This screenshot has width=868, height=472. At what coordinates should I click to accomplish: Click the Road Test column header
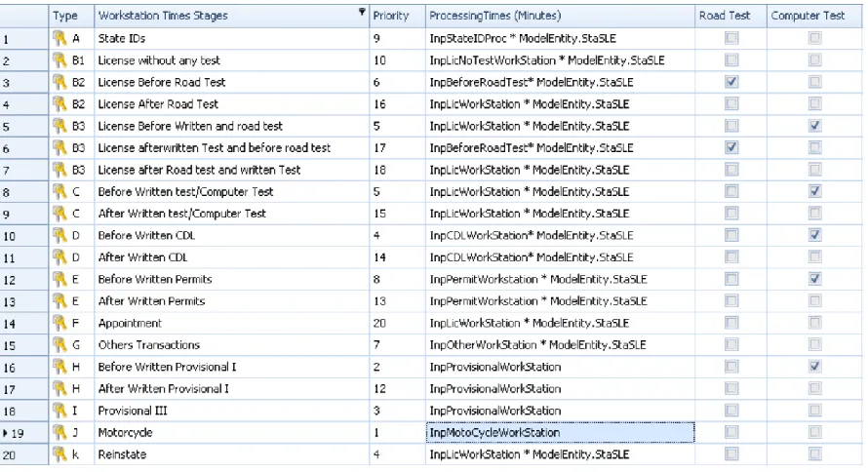[x=730, y=16]
